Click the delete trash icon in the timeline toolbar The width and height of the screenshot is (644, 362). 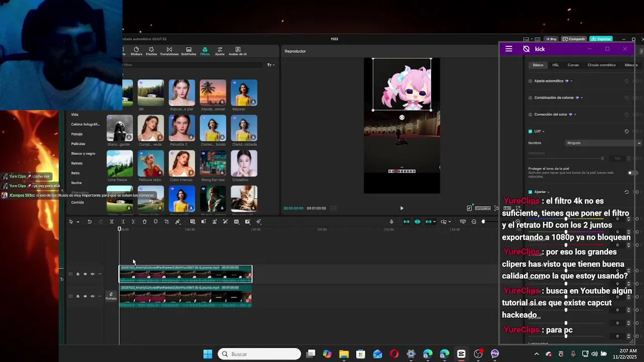(x=144, y=222)
